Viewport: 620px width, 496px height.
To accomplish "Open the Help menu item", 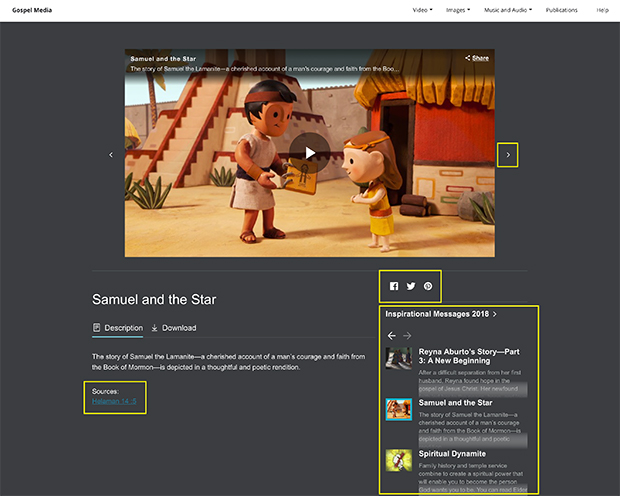I will pyautogui.click(x=602, y=10).
